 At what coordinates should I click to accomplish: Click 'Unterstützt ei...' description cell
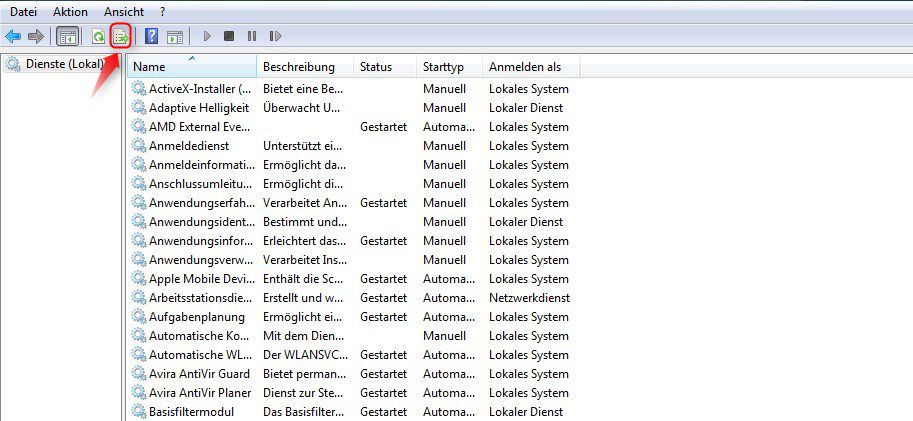tap(302, 146)
